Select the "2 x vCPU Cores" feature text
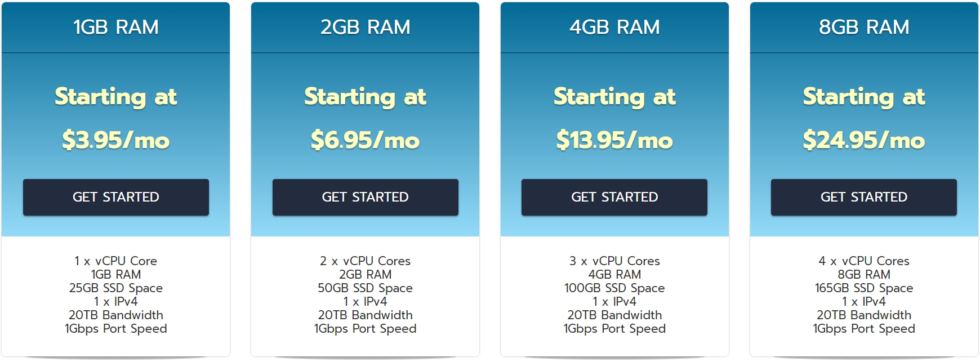 point(365,261)
